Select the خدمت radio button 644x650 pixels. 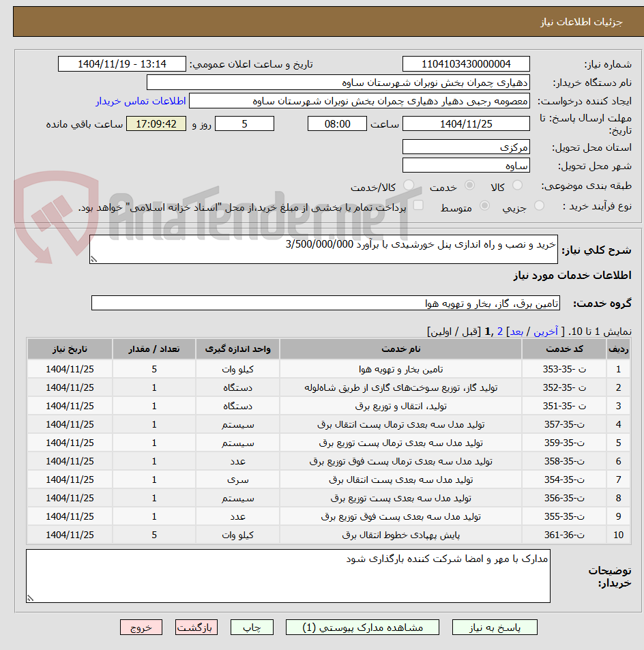point(469,186)
